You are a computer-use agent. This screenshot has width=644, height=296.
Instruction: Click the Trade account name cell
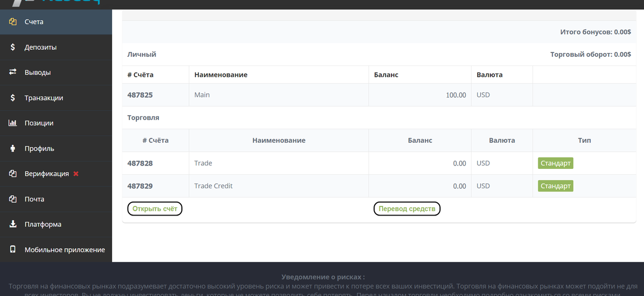(279, 163)
